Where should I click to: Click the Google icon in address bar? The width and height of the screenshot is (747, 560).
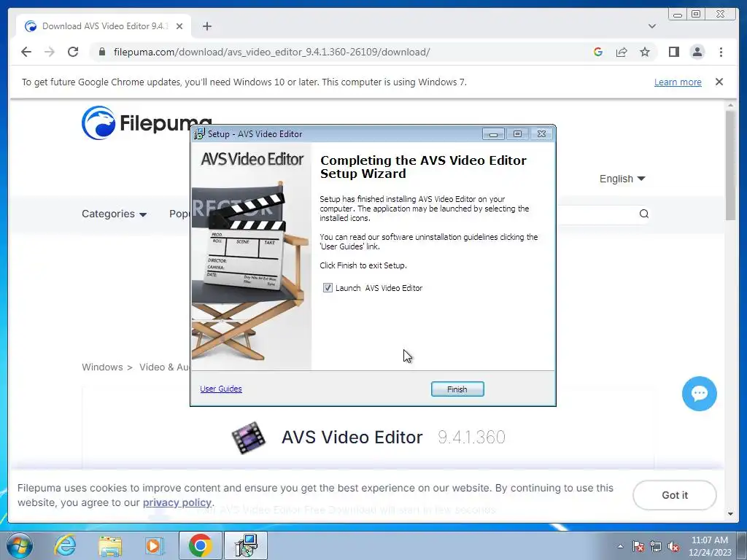coord(598,52)
